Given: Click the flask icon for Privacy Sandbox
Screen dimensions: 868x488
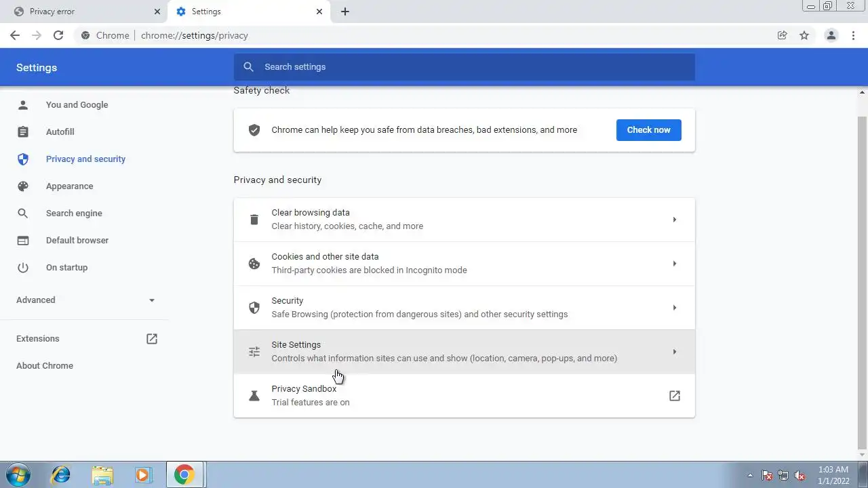Looking at the screenshot, I should [x=254, y=396].
